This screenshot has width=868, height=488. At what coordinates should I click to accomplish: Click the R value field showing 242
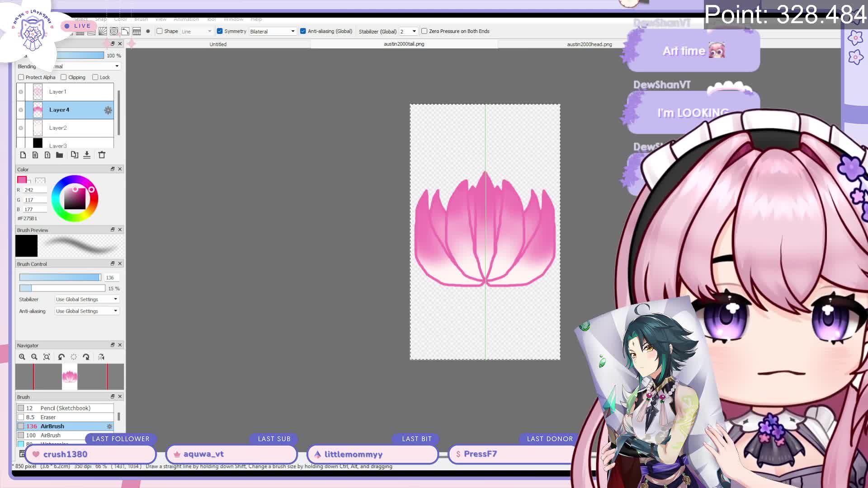pos(35,190)
